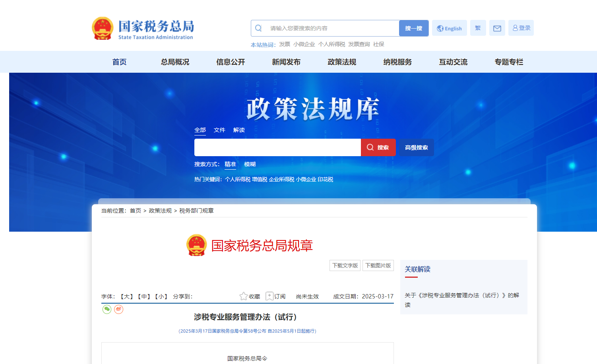Viewport: 597px width, 364px height.
Task: Open 新闻发布 menu
Action: tap(286, 62)
